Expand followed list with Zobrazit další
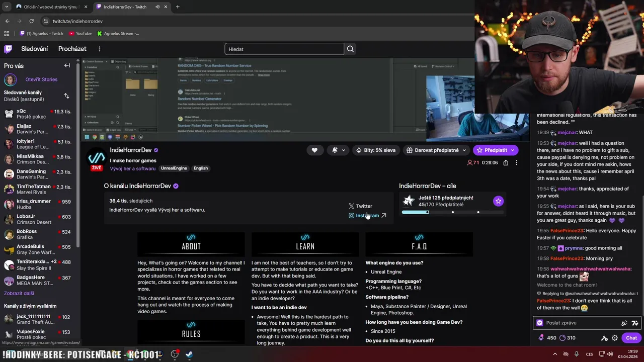The width and height of the screenshot is (644, 362). 19,294
